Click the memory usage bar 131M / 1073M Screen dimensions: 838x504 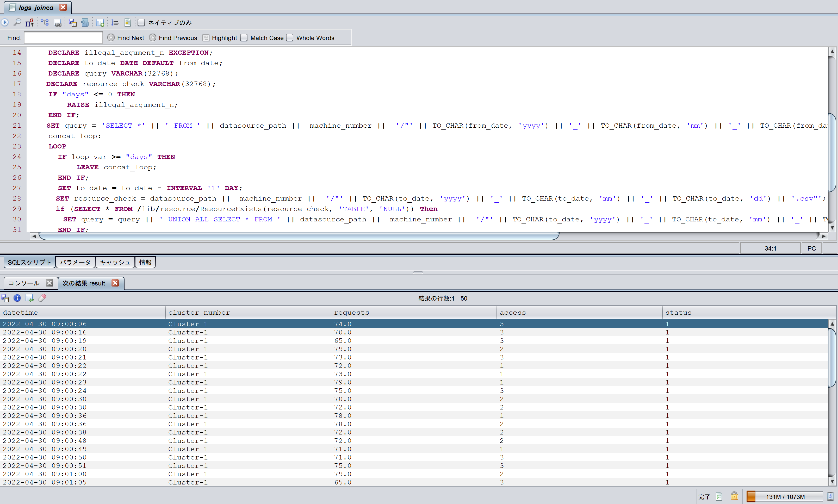coord(785,496)
